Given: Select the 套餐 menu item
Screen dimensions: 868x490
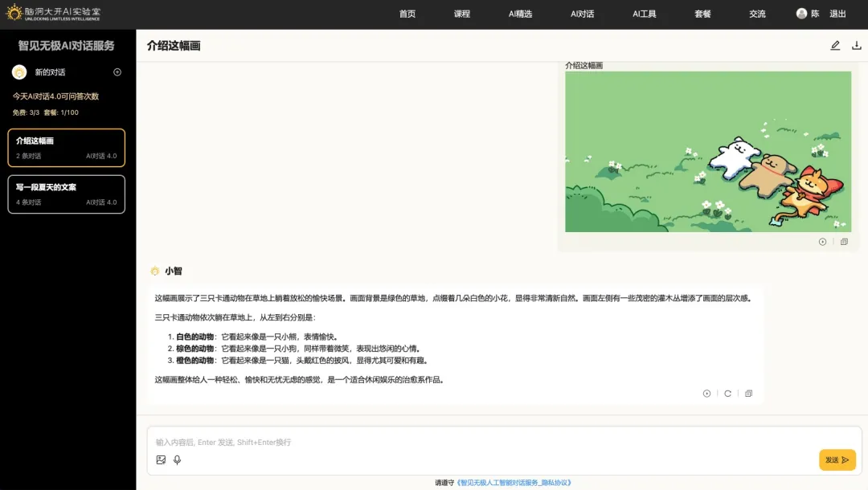Looking at the screenshot, I should (703, 14).
